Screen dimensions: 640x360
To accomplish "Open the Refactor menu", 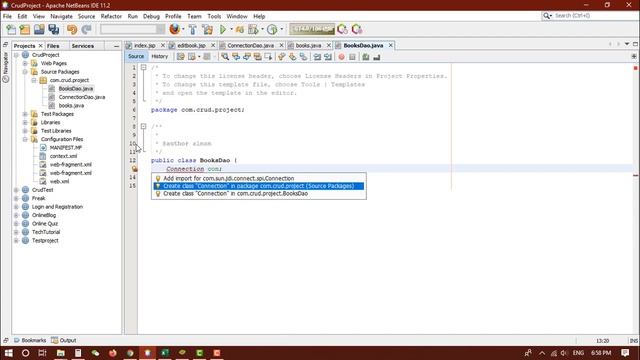I will (x=111, y=16).
